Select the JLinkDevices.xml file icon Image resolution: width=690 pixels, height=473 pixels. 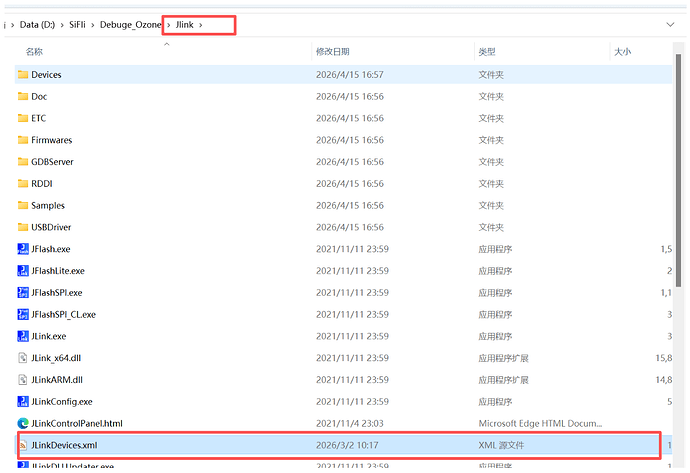click(x=23, y=445)
